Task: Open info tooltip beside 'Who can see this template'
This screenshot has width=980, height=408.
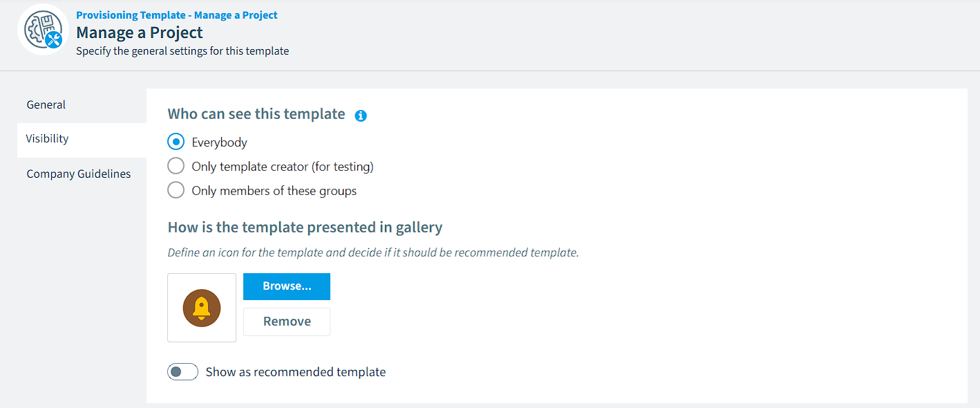Action: coord(361,115)
